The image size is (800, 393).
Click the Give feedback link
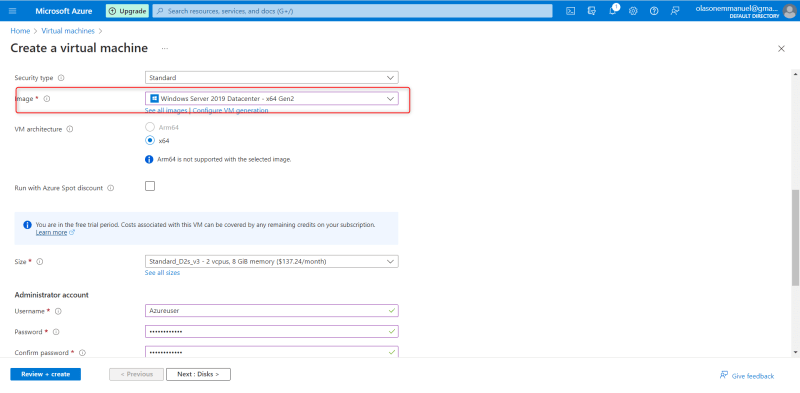tap(747, 376)
